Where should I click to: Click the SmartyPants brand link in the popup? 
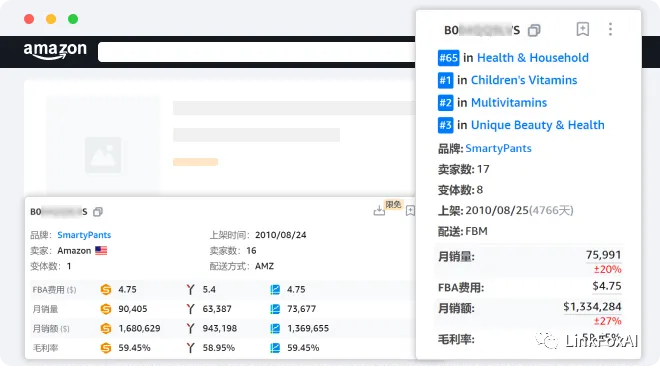coord(498,148)
